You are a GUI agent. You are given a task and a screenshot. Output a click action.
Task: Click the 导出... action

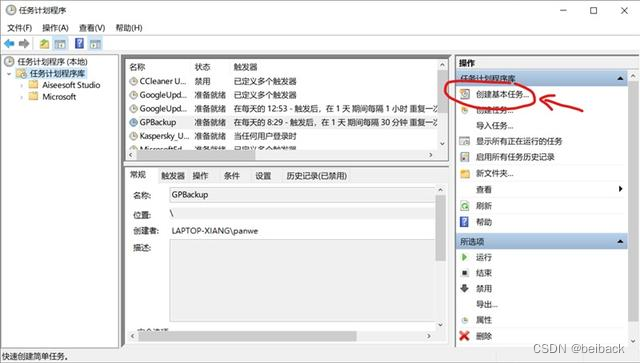coord(487,304)
